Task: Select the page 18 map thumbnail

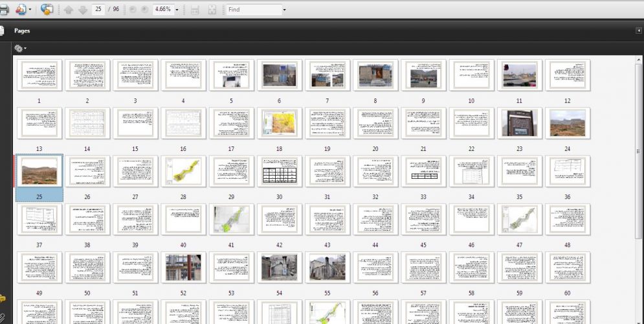Action: pos(280,123)
